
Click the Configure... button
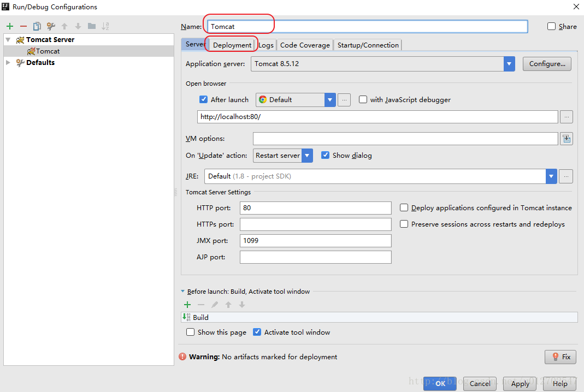pos(547,64)
